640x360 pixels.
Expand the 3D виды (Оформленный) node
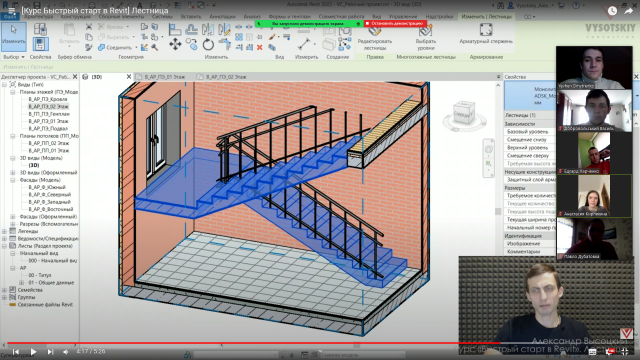pyautogui.click(x=13, y=173)
